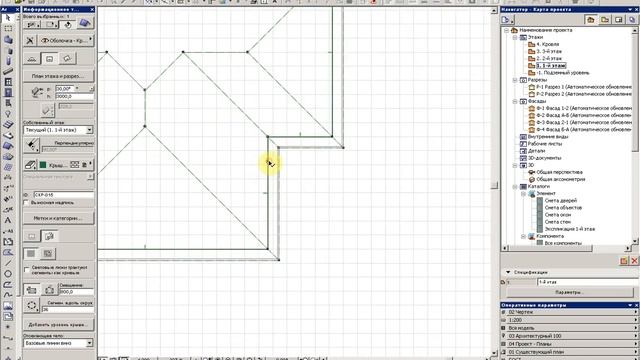Screen dimensions: 640x360
Task: Select the Line tool in the toolbox
Action: [x=8, y=263]
